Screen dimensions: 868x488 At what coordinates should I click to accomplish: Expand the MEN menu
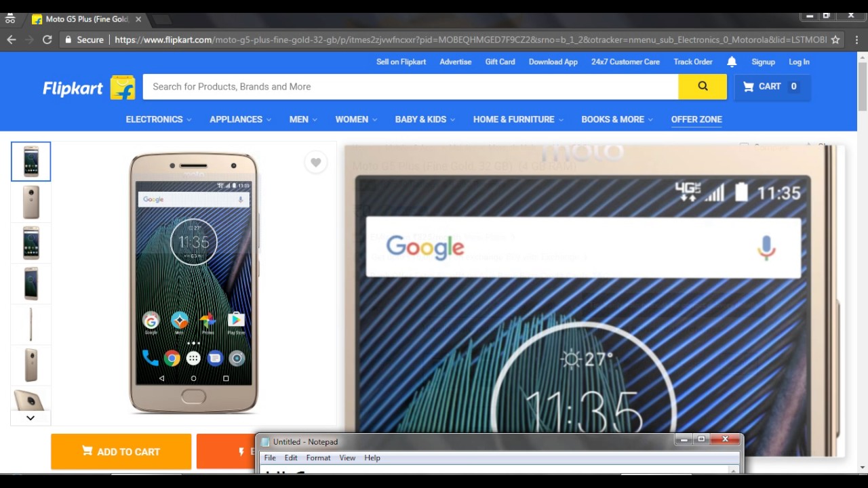(303, 119)
